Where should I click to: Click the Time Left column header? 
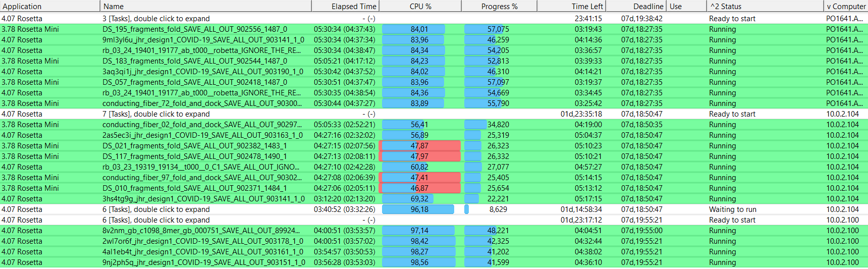click(x=571, y=6)
